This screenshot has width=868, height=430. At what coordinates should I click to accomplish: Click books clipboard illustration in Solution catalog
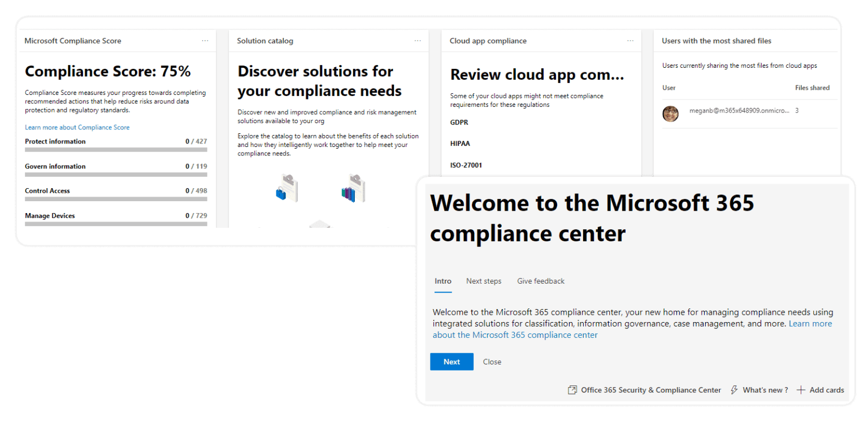coord(353,189)
